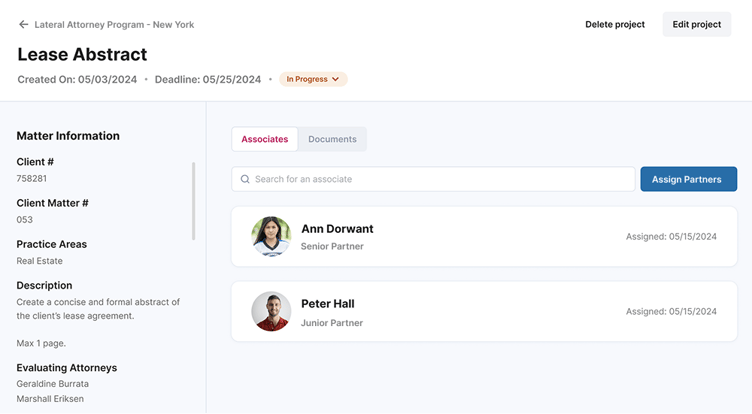Select evaluating attorney Marshall Eriksen
This screenshot has height=414, width=752.
(52, 399)
